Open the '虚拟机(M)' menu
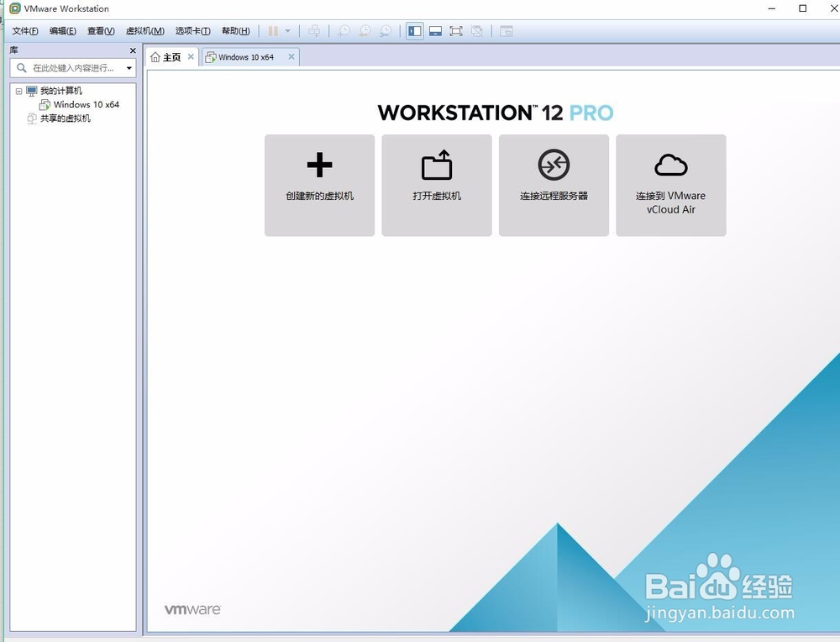Image resolution: width=840 pixels, height=642 pixels. tap(143, 31)
